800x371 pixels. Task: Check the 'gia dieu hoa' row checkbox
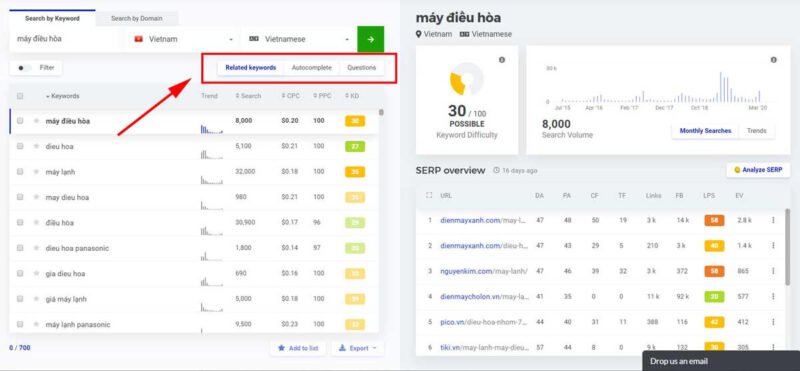(20, 273)
